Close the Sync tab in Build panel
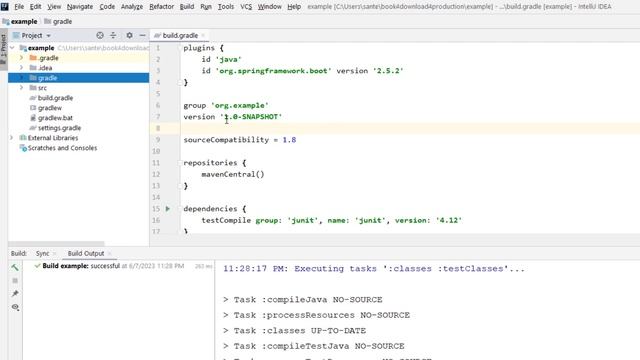 tap(55, 253)
